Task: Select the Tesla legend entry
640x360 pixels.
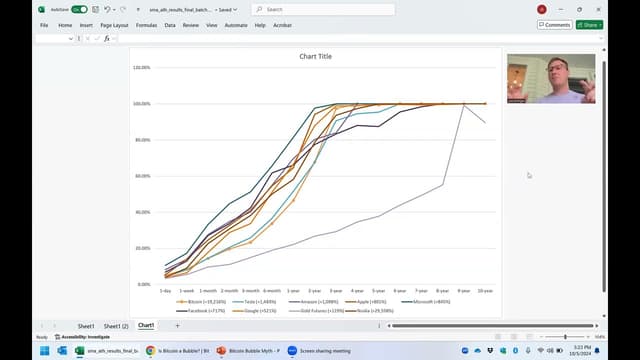Action: pos(254,302)
